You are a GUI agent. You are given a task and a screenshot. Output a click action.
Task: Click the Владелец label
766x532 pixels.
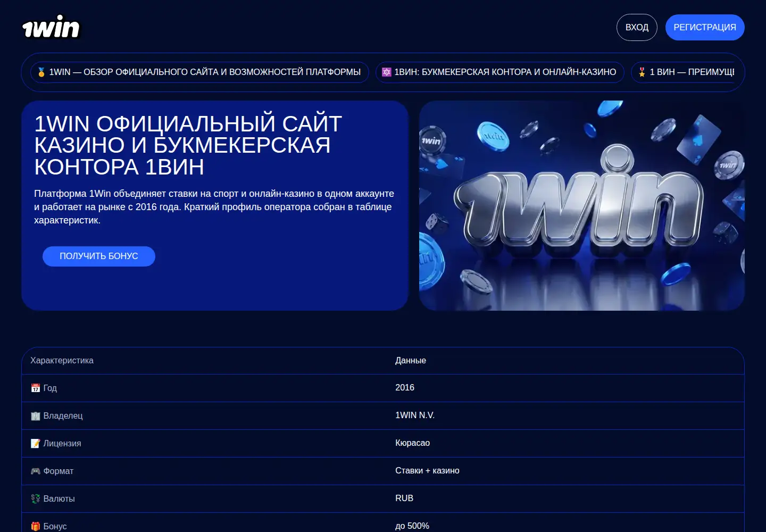coord(63,415)
